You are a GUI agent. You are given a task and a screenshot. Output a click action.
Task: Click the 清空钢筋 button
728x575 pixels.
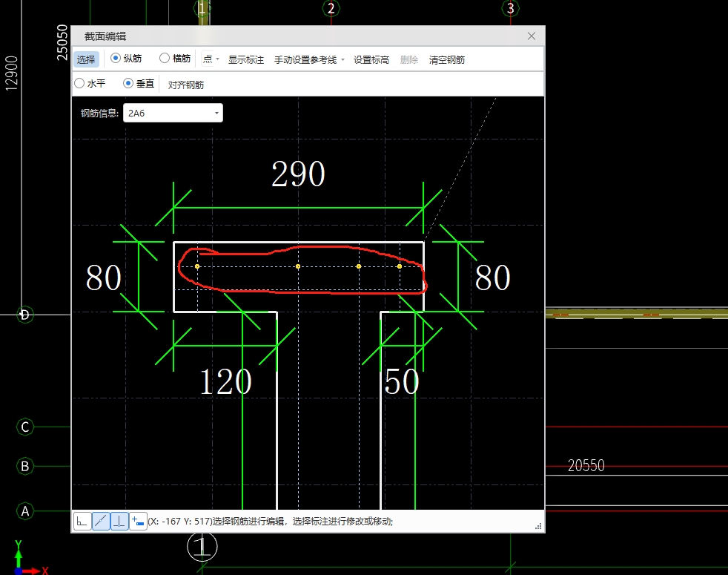pyautogui.click(x=446, y=59)
